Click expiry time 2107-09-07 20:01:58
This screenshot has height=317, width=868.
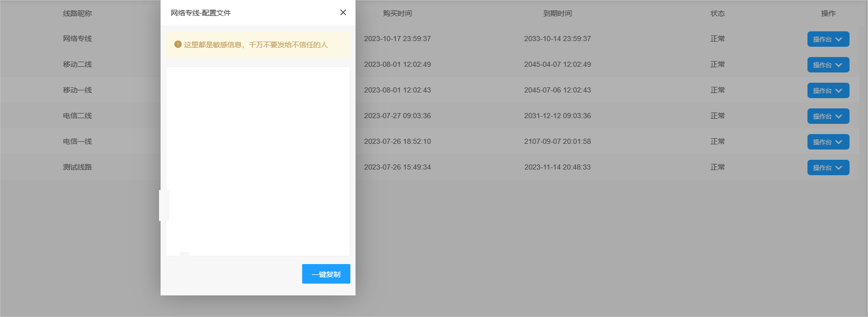557,141
